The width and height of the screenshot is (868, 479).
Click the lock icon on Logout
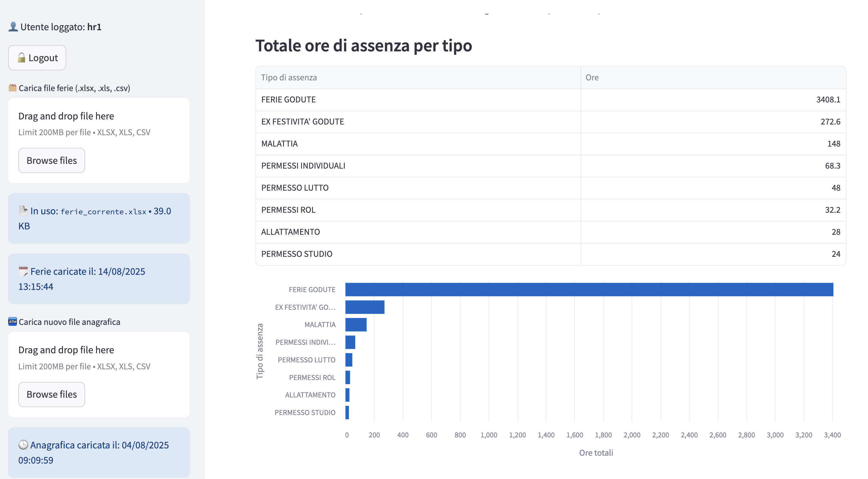tap(21, 58)
